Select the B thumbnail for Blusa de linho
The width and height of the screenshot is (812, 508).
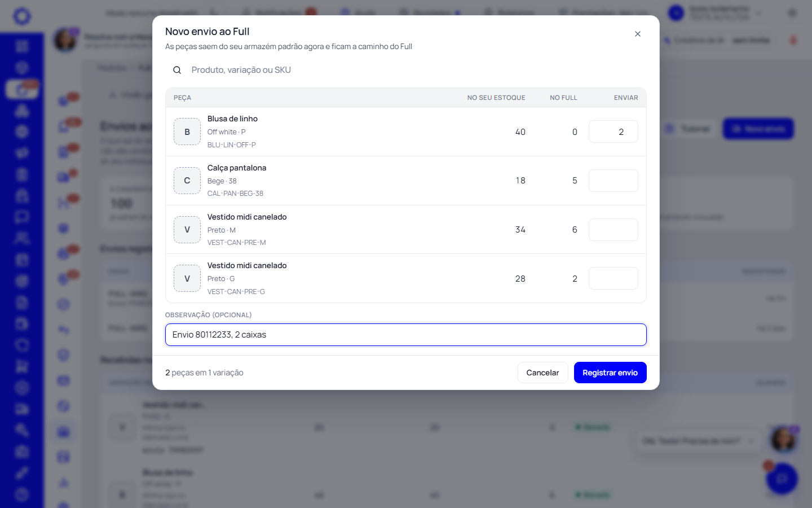click(x=187, y=132)
